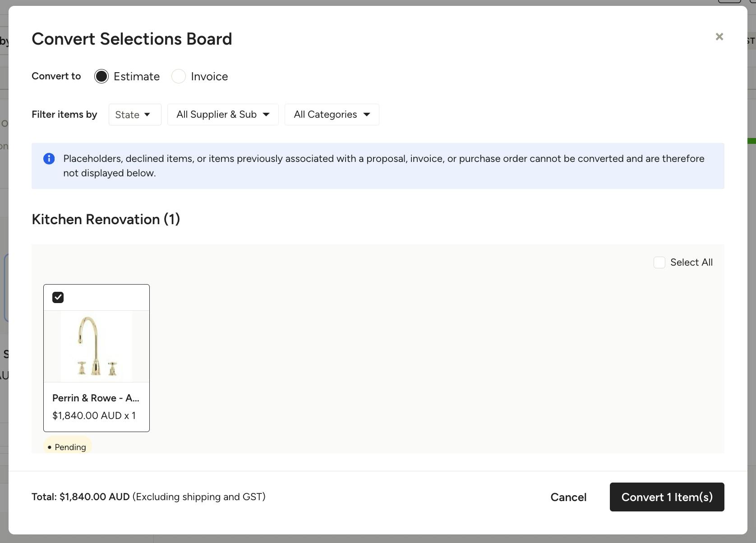The image size is (756, 543).
Task: Click the Convert 1 Item(s) button
Action: click(667, 497)
